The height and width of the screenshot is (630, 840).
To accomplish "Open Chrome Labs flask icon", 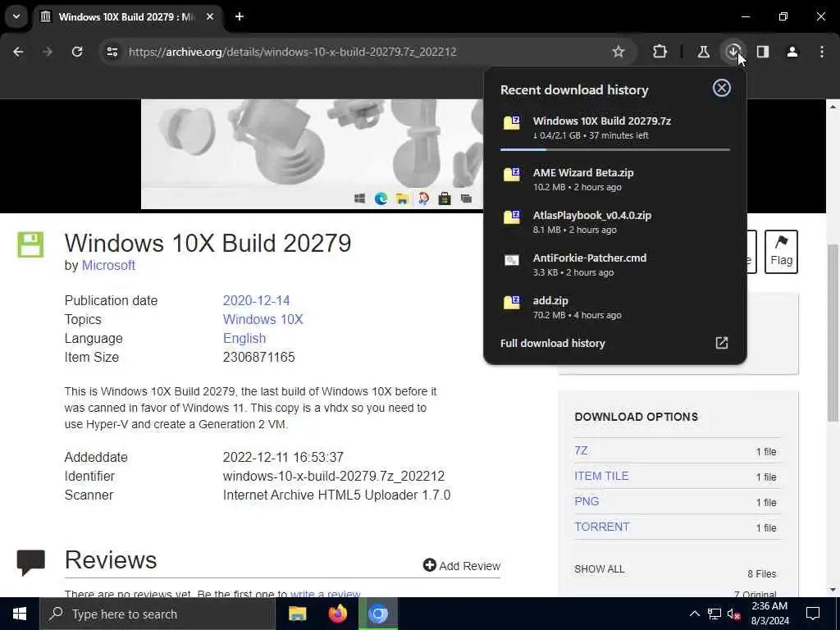I will point(703,52).
